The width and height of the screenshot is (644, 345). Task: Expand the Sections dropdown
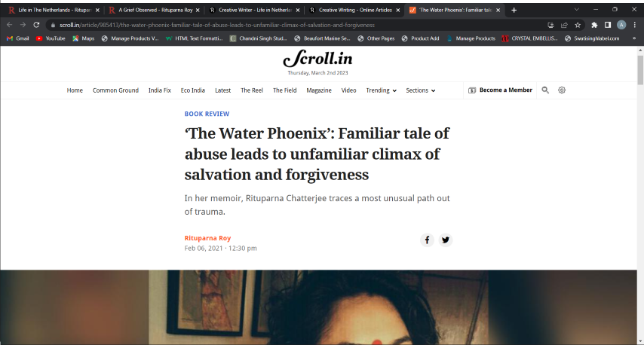[x=421, y=90]
